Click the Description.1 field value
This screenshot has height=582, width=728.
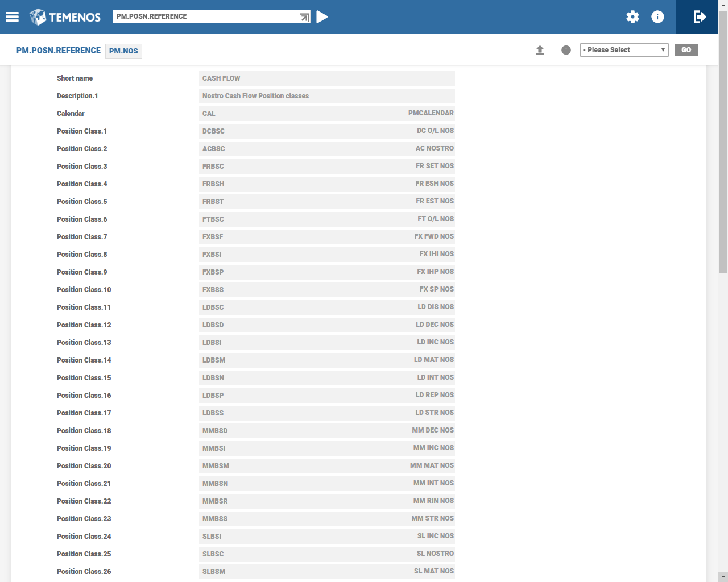[326, 96]
